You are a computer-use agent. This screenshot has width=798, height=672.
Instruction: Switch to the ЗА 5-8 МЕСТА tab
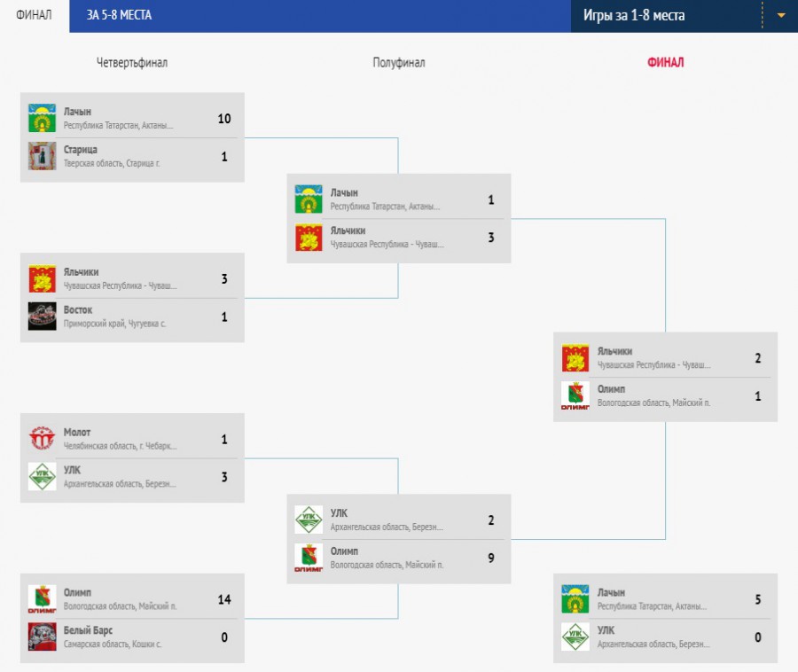(119, 15)
